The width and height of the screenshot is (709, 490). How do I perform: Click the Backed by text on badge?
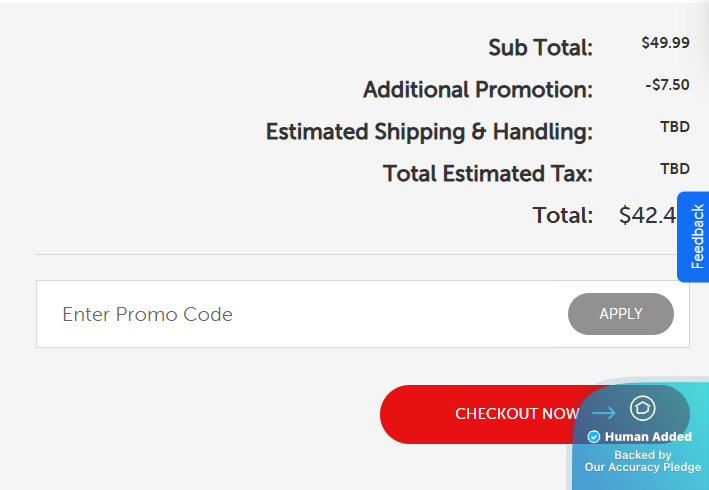[643, 455]
